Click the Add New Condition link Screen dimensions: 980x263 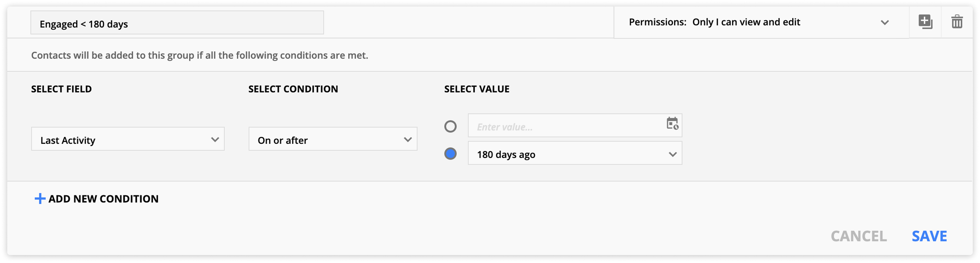tap(103, 199)
